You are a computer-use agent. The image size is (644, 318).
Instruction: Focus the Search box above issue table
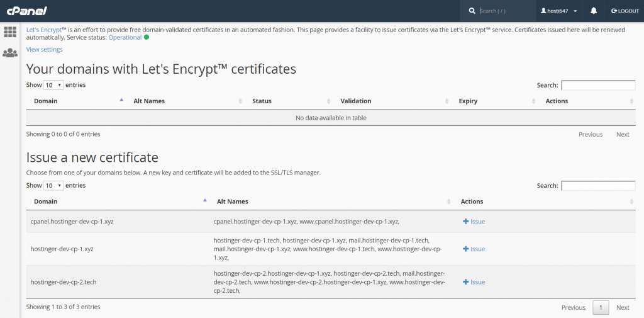click(597, 186)
